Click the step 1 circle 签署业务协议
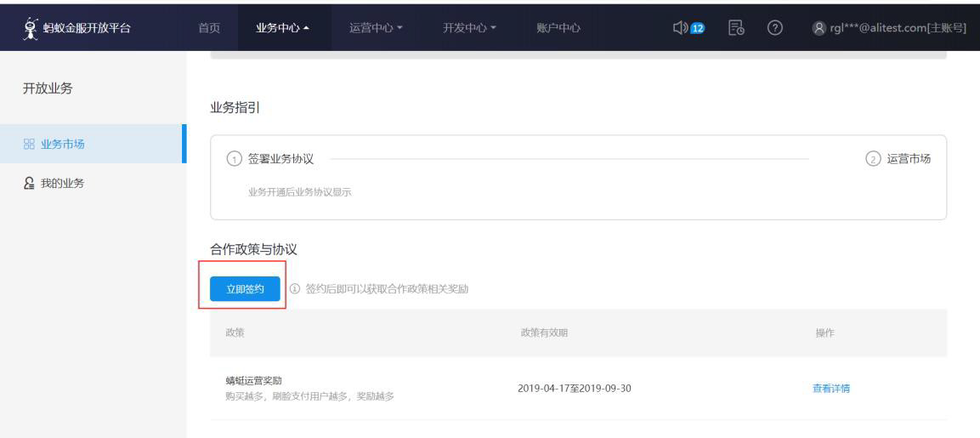The height and width of the screenshot is (438, 980). (x=233, y=159)
